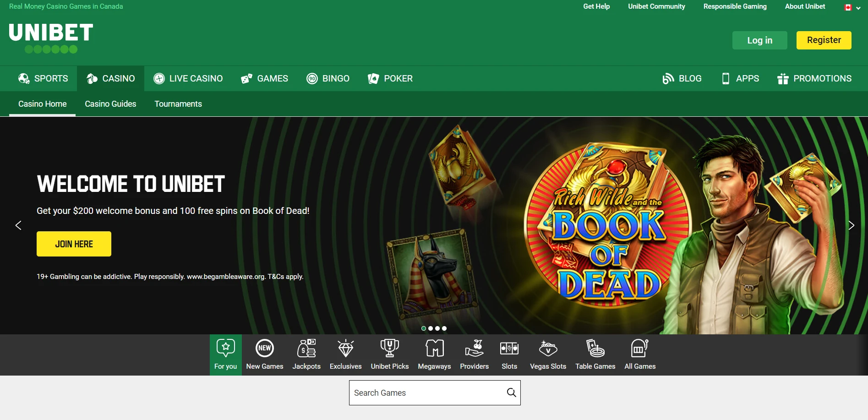Switch to the Casino Home tab

coord(42,104)
